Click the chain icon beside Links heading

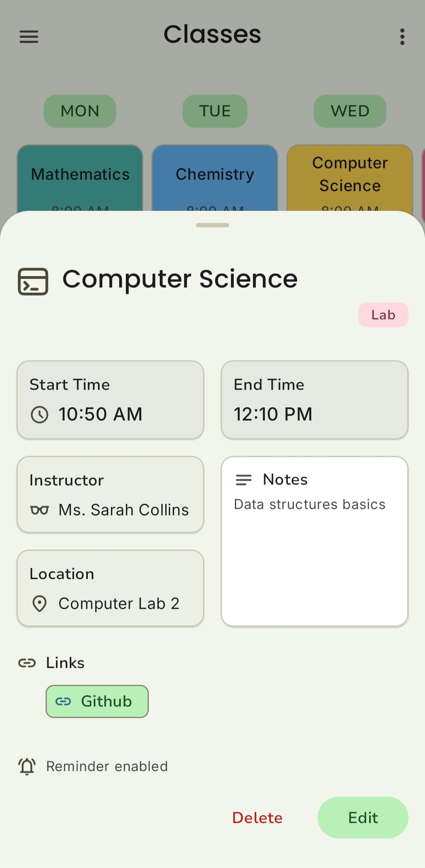coord(27,663)
